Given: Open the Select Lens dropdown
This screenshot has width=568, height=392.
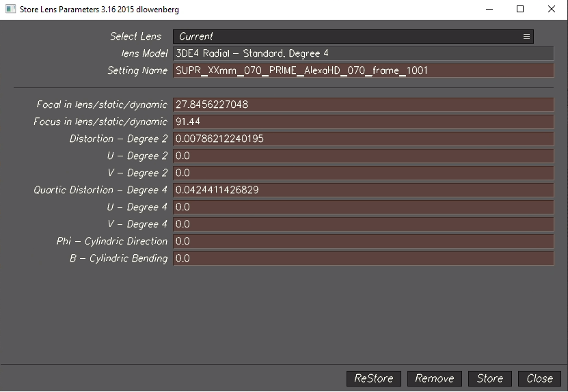Looking at the screenshot, I should tap(352, 36).
